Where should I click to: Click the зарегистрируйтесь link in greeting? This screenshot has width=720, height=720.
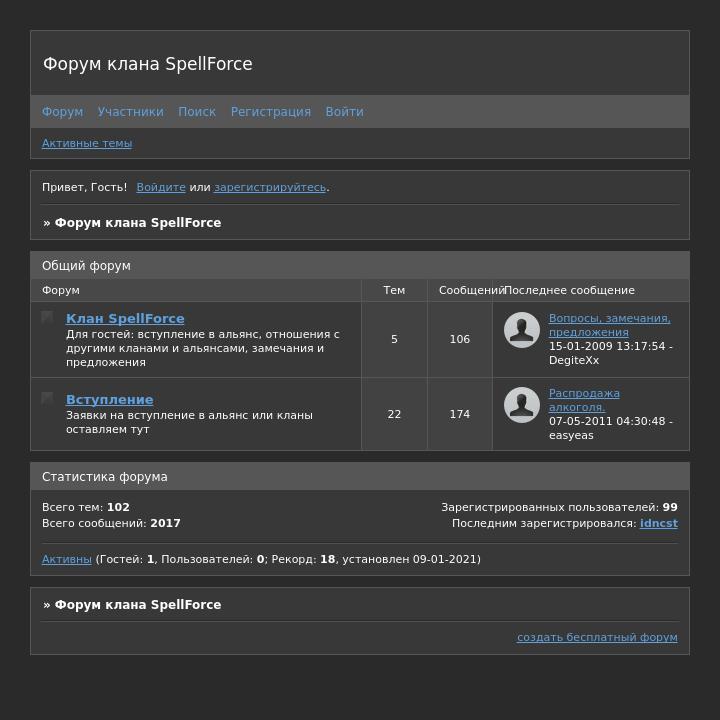[x=270, y=187]
